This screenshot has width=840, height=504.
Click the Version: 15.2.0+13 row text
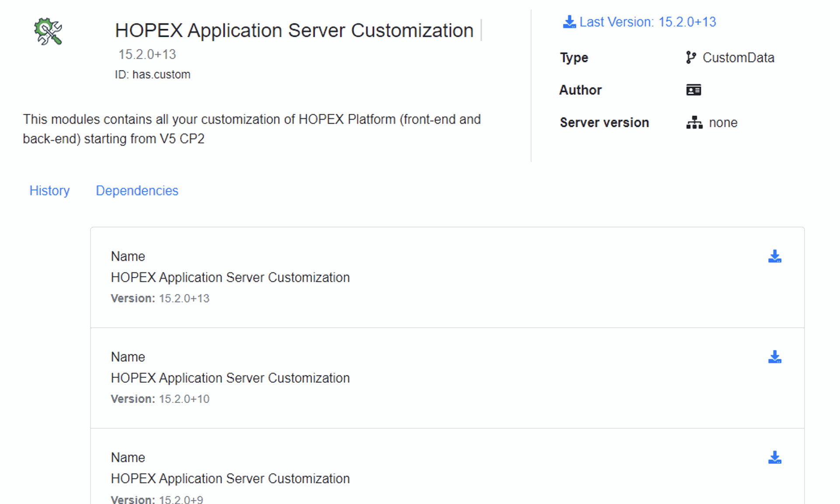click(160, 298)
